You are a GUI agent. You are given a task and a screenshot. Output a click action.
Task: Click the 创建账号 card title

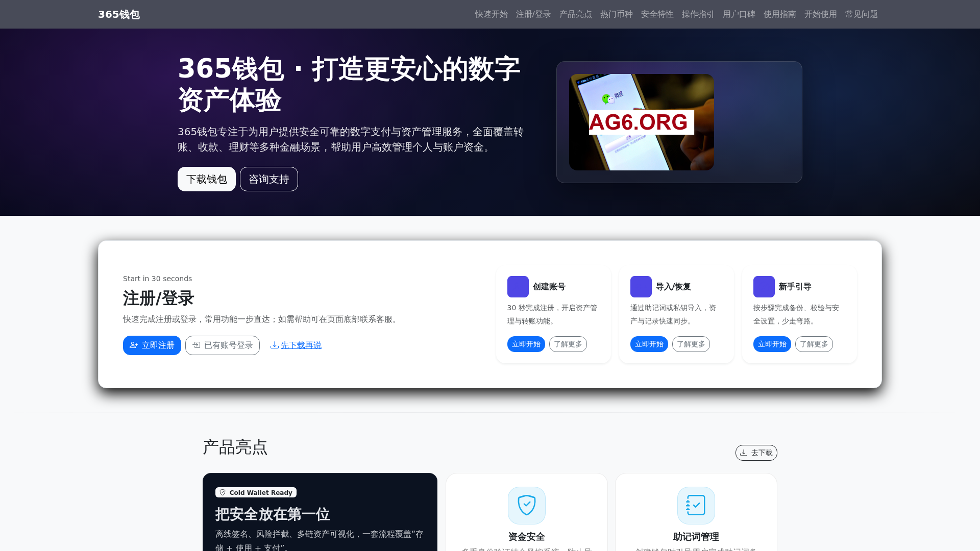[549, 287]
